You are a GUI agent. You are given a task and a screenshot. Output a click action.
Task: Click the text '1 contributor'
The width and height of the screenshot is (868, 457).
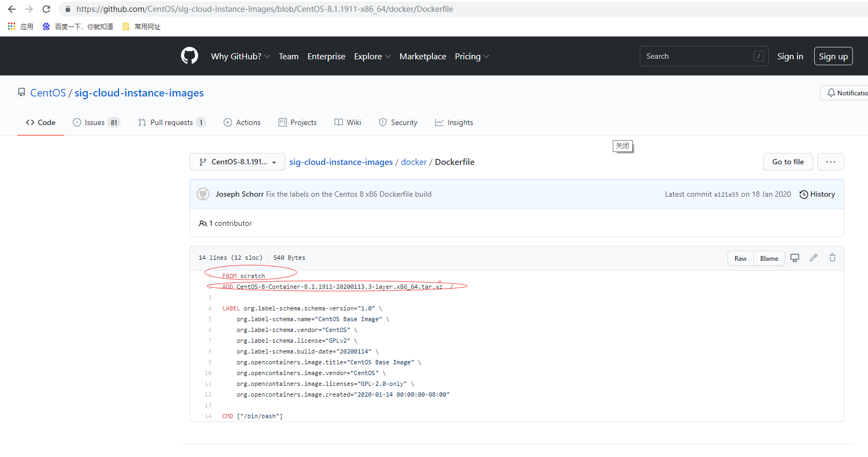[230, 223]
